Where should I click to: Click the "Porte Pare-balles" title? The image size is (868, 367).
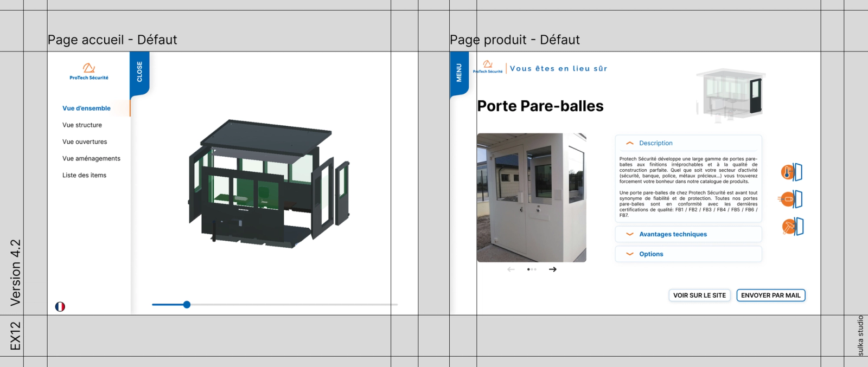(540, 106)
